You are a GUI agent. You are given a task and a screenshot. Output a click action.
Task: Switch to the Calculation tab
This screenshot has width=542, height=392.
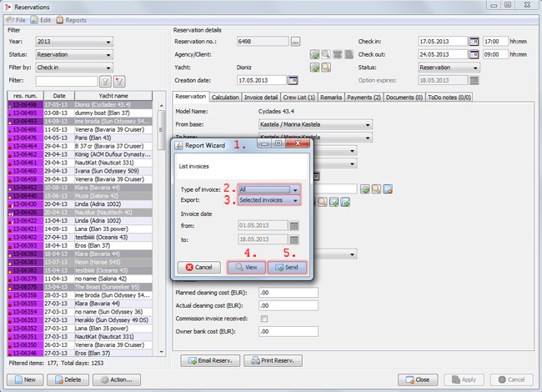[x=225, y=98]
